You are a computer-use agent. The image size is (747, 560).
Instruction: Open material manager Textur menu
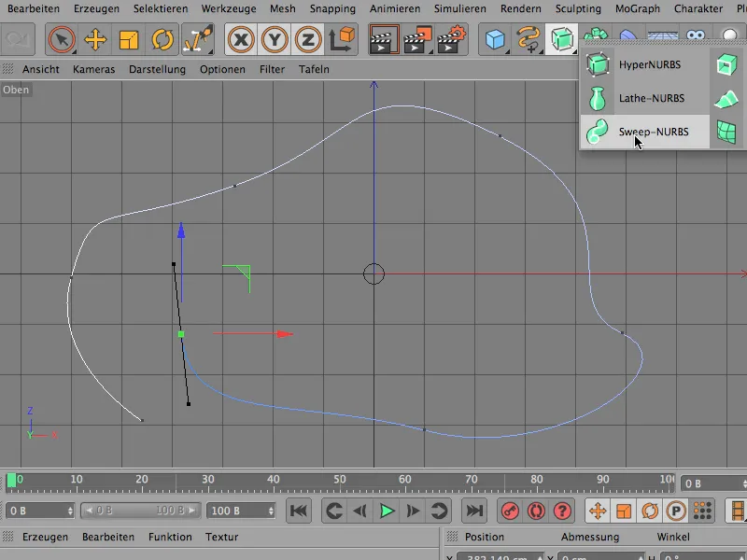click(221, 537)
